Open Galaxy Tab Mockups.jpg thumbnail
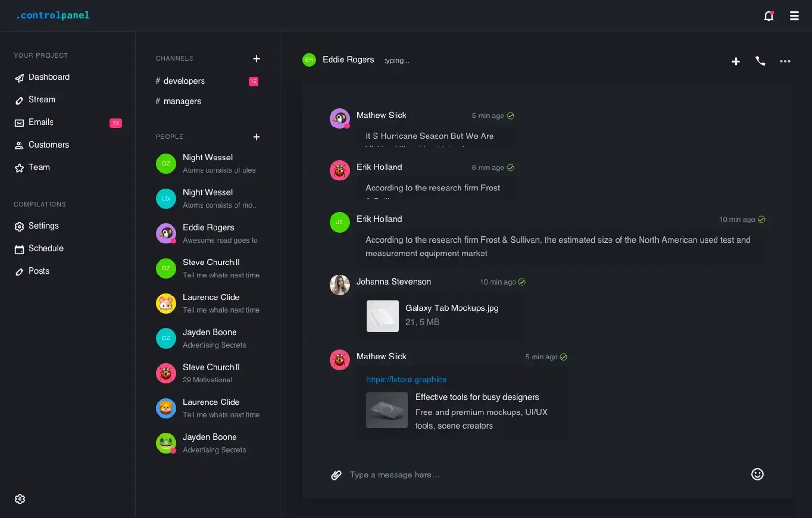Screen dimensions: 812x518 point(383,316)
